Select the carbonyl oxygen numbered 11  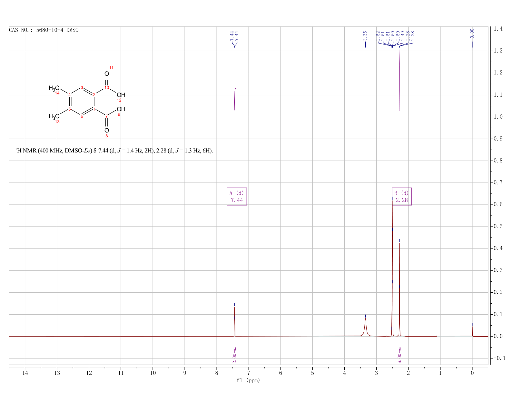107,74
